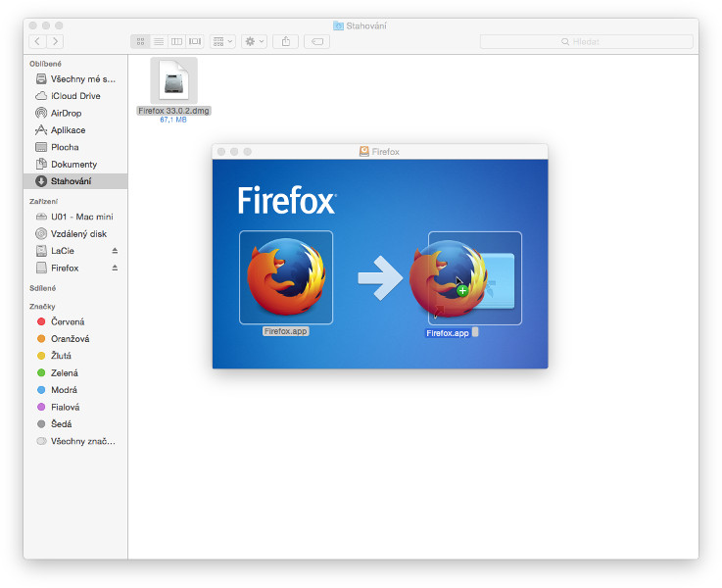Select the Oranžová orange tag

(x=75, y=338)
